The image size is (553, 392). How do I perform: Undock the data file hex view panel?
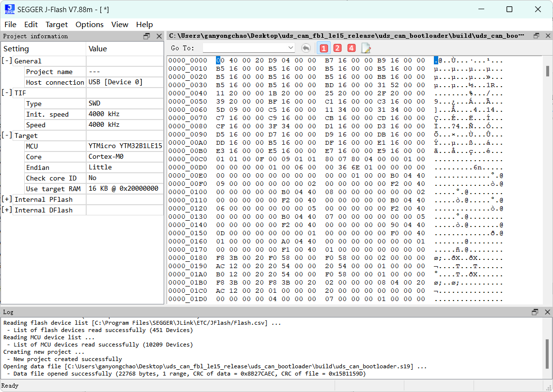[537, 36]
